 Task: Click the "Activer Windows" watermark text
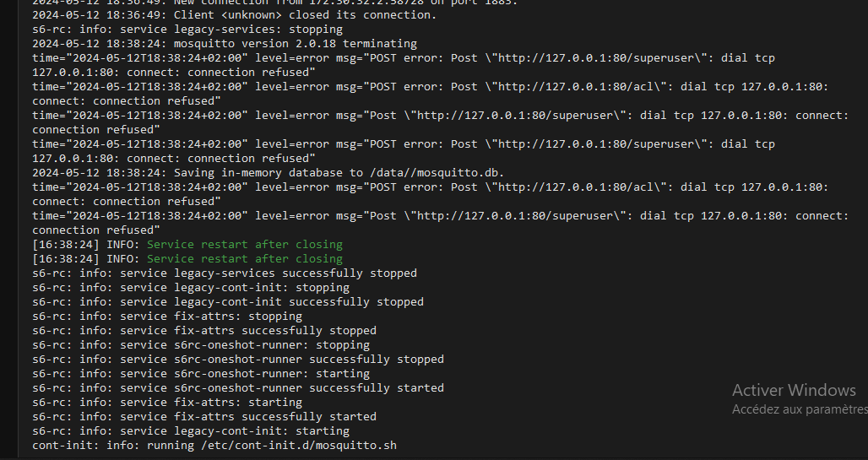coord(794,390)
